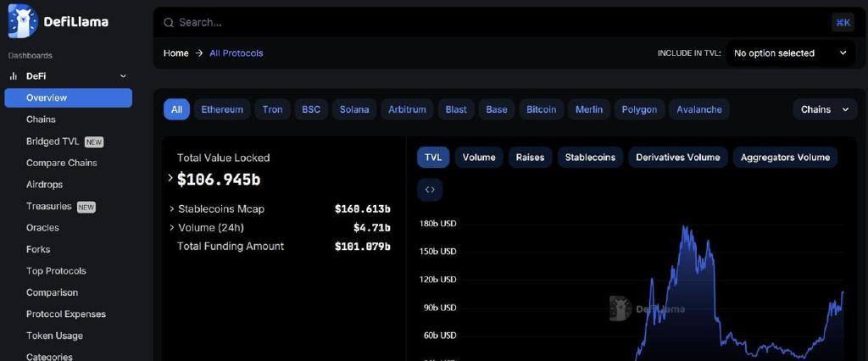Select the Solana chain tab
The height and width of the screenshot is (361, 868).
point(354,109)
